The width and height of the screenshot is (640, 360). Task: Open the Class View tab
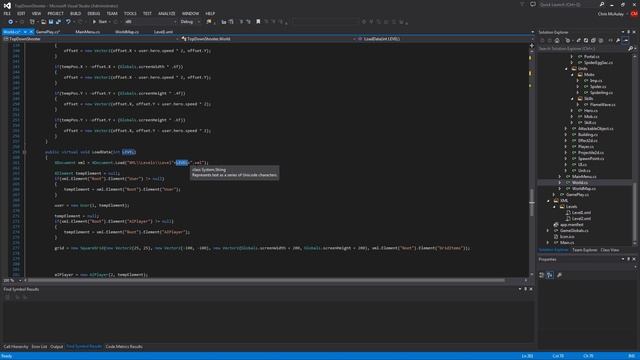(x=610, y=250)
